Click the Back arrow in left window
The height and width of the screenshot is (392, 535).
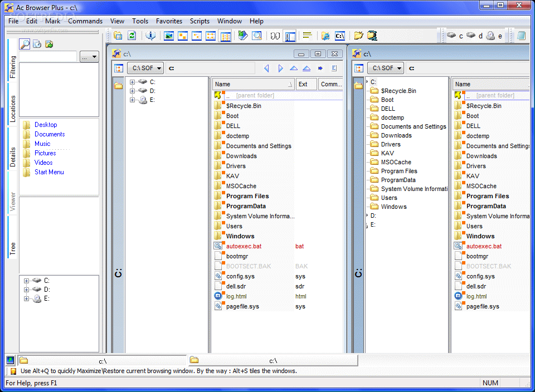point(266,68)
